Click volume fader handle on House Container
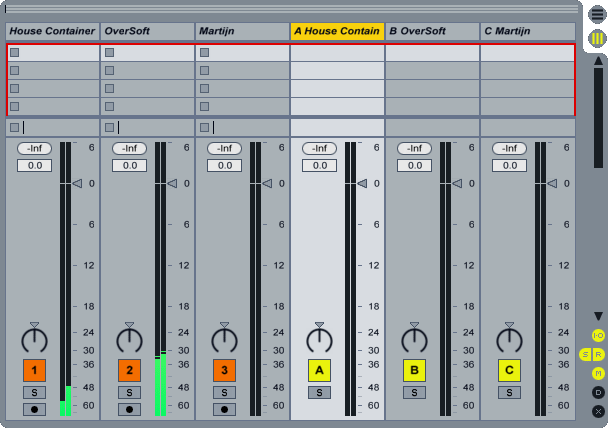The image size is (608, 428). click(77, 183)
